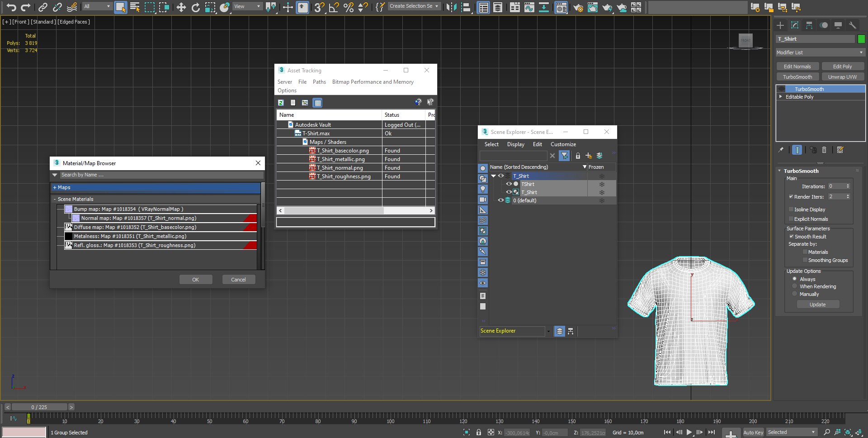The width and height of the screenshot is (868, 438).
Task: Open Bitmap Performance and Memory menu
Action: 373,82
